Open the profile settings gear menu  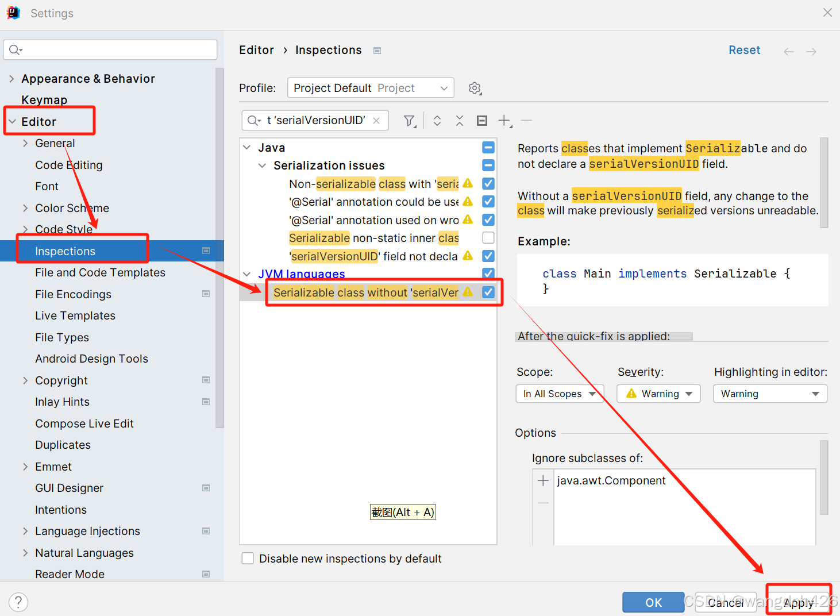point(475,88)
